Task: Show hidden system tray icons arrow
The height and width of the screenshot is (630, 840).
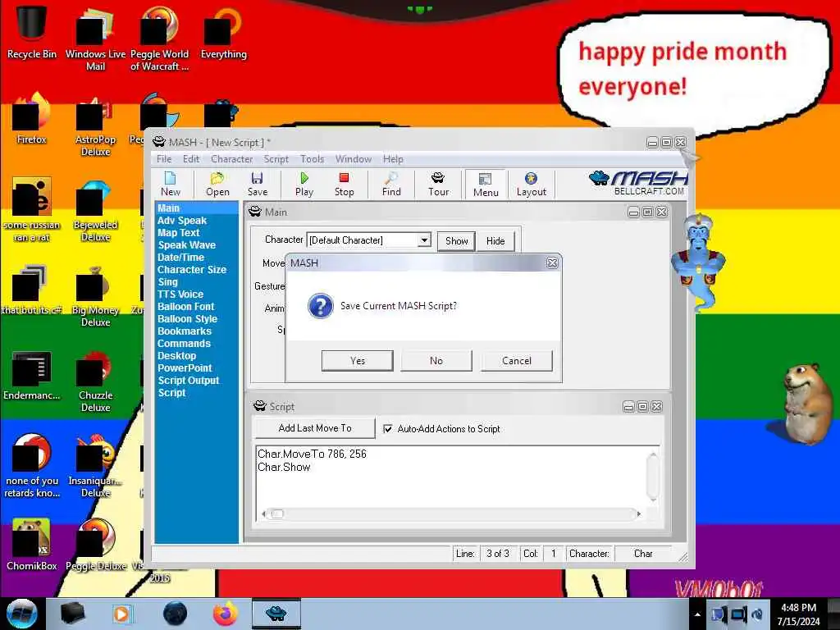Action: (697, 614)
